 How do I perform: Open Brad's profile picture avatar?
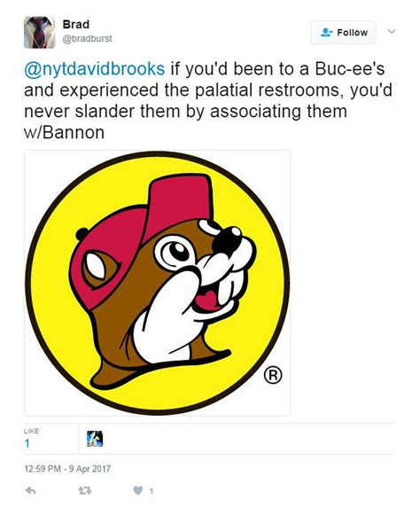tap(39, 33)
